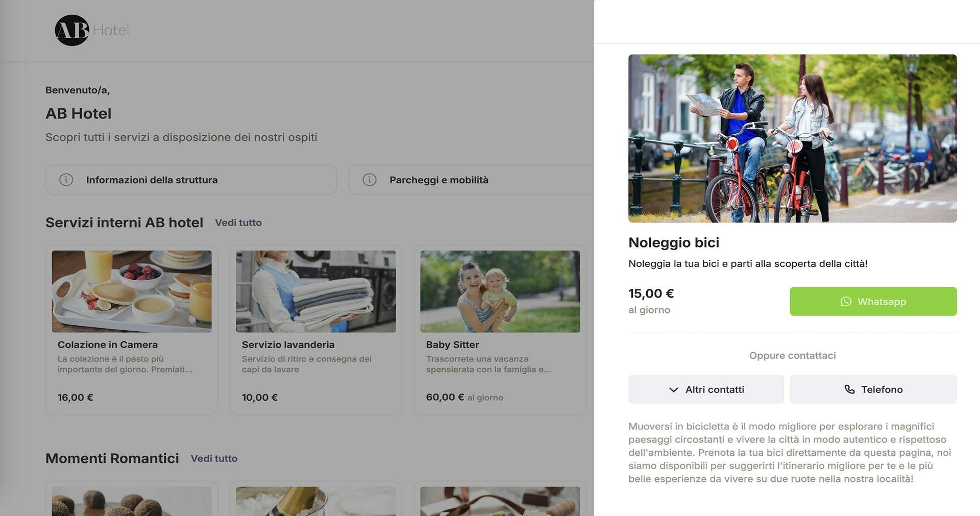Click the Momenti Romantici heading
The image size is (980, 516).
click(x=112, y=458)
